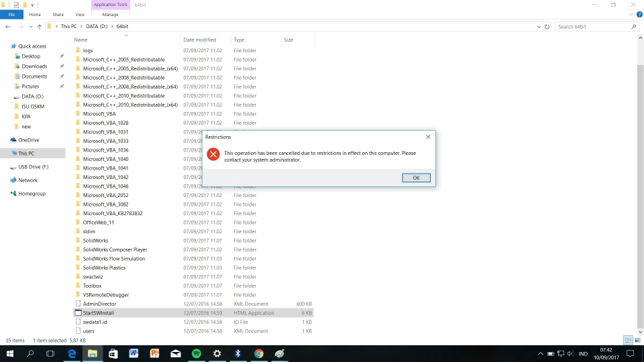
Task: Sort by Date modified column header
Action: pyautogui.click(x=200, y=40)
